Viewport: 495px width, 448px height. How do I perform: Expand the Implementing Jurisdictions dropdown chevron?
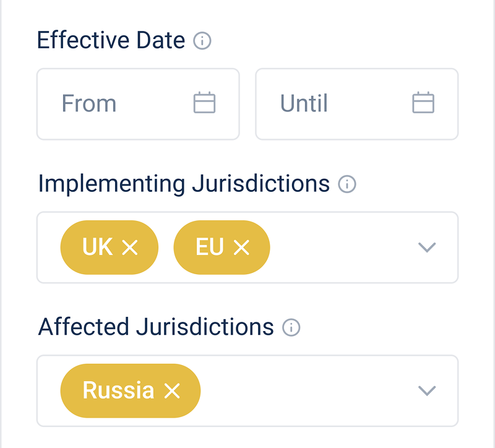427,248
